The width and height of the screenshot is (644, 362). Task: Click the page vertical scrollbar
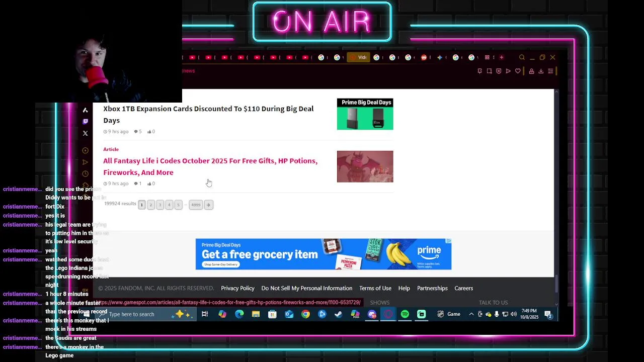pos(556,284)
